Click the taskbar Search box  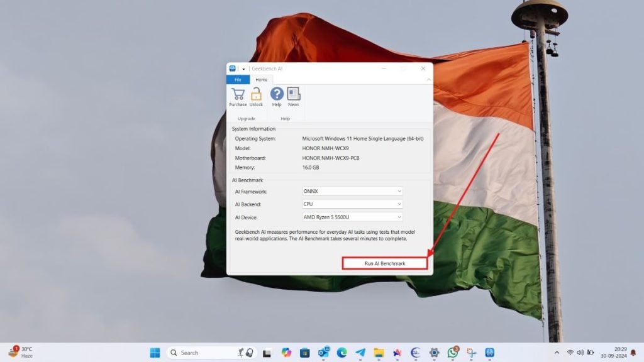pos(211,353)
